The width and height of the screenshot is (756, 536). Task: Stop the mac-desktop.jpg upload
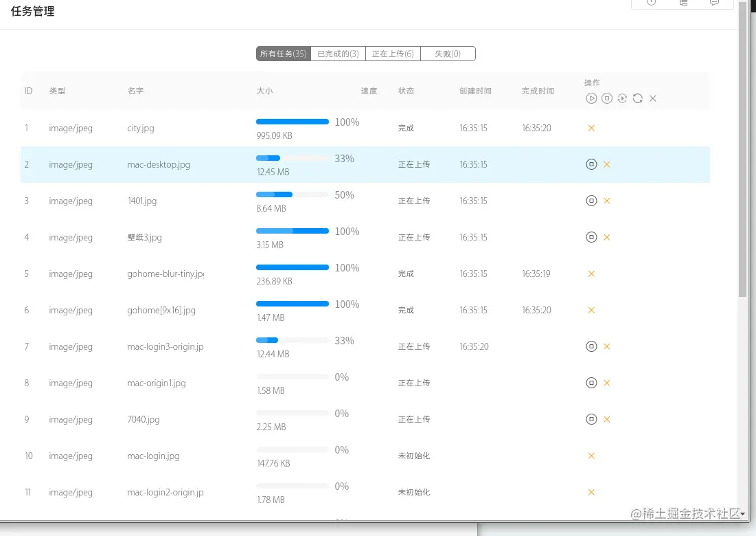click(x=591, y=164)
